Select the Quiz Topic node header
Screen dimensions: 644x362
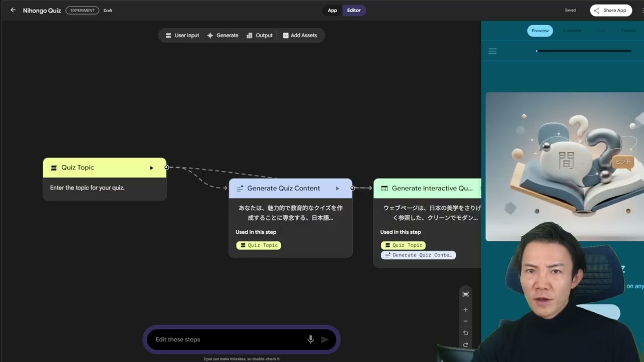[104, 167]
